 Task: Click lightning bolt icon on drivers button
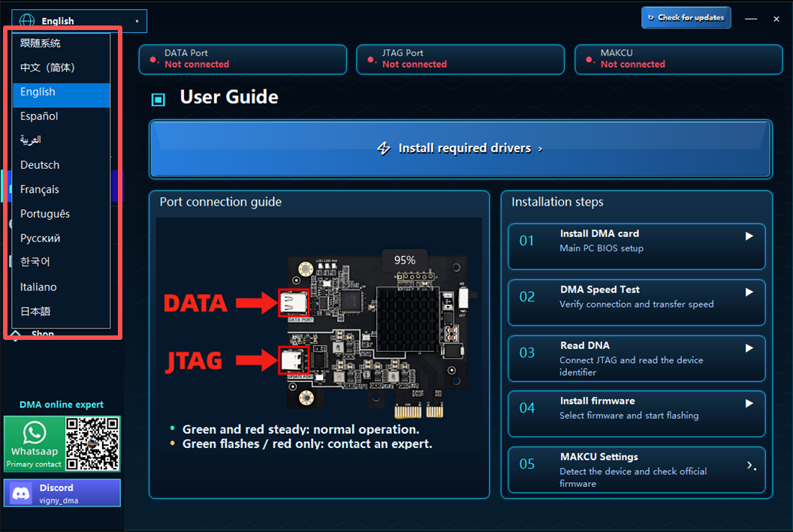(x=384, y=149)
